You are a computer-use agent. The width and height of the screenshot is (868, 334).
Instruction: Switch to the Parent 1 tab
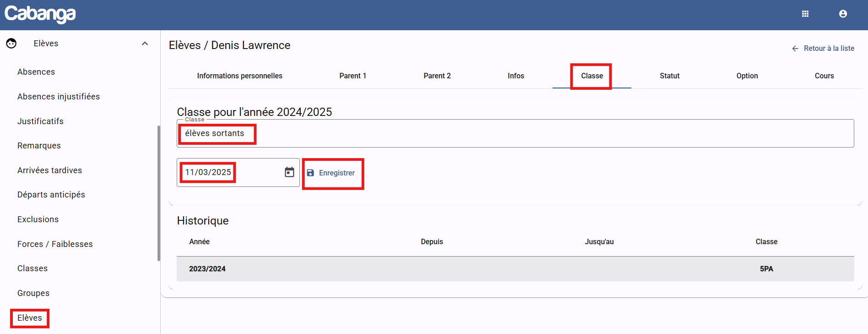[353, 76]
